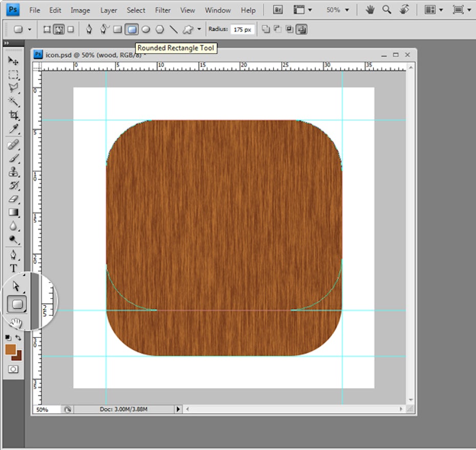Click the foreground color swatch
Viewport: 476px width, 450px height.
click(x=10, y=349)
